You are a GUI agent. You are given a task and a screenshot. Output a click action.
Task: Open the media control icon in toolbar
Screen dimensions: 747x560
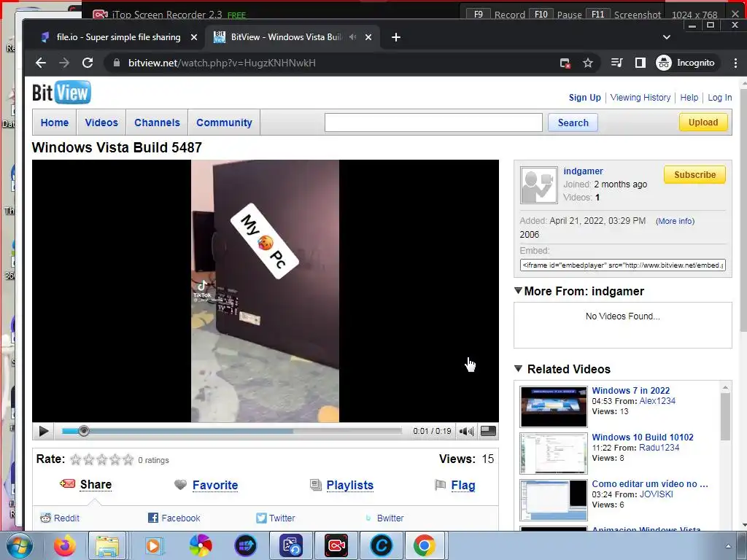click(617, 63)
